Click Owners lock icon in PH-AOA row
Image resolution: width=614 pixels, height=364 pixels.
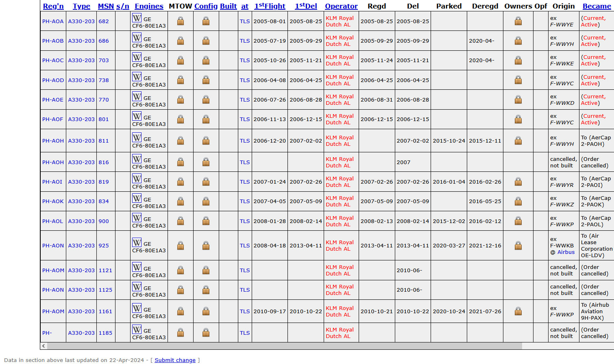coord(518,21)
